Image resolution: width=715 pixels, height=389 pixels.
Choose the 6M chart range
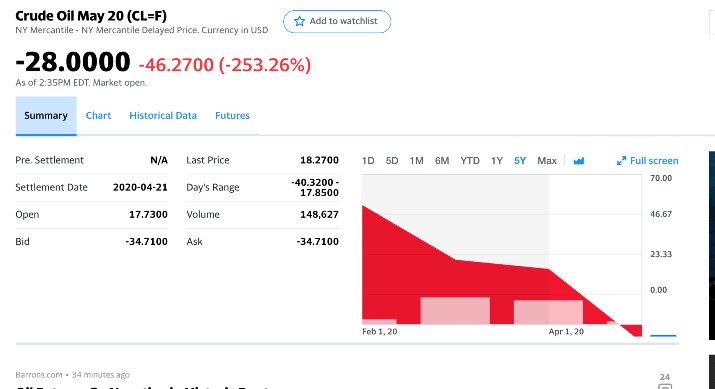click(442, 161)
